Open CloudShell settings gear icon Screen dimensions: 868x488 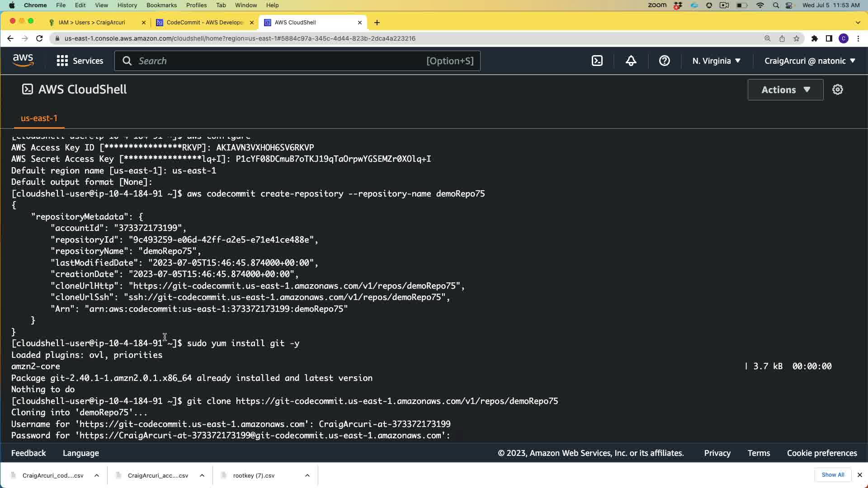coord(837,89)
